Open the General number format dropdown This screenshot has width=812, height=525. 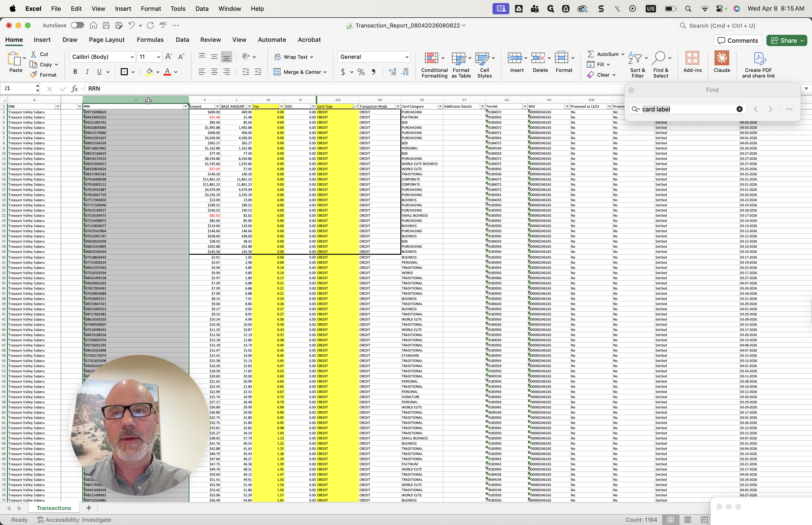click(406, 57)
